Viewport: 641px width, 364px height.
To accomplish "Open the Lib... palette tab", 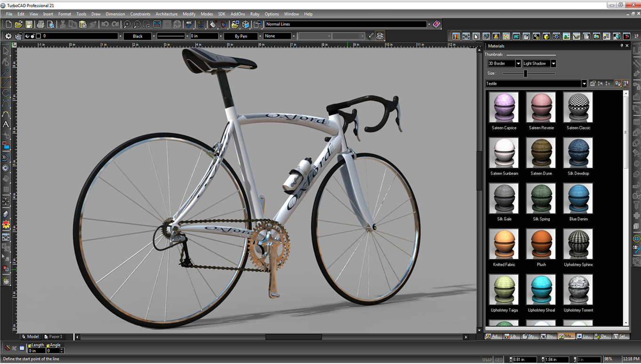I will coord(512,336).
